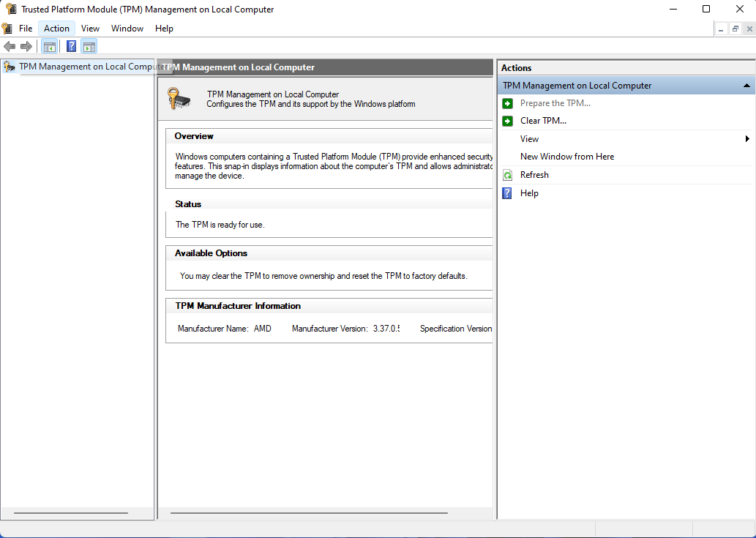Open the Action menu
The width and height of the screenshot is (756, 538).
(56, 29)
